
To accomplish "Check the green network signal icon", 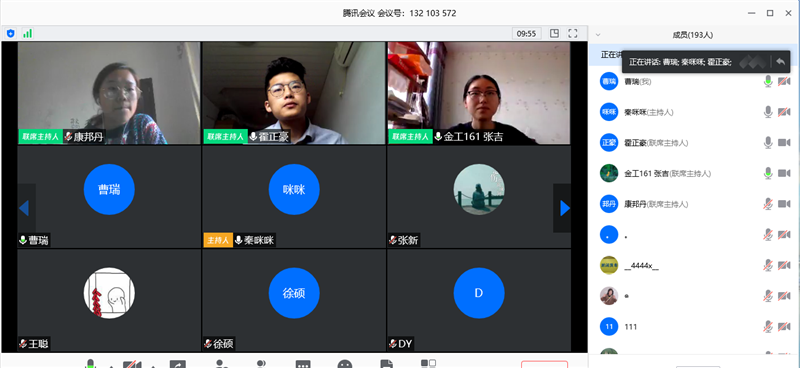I will pos(28,34).
